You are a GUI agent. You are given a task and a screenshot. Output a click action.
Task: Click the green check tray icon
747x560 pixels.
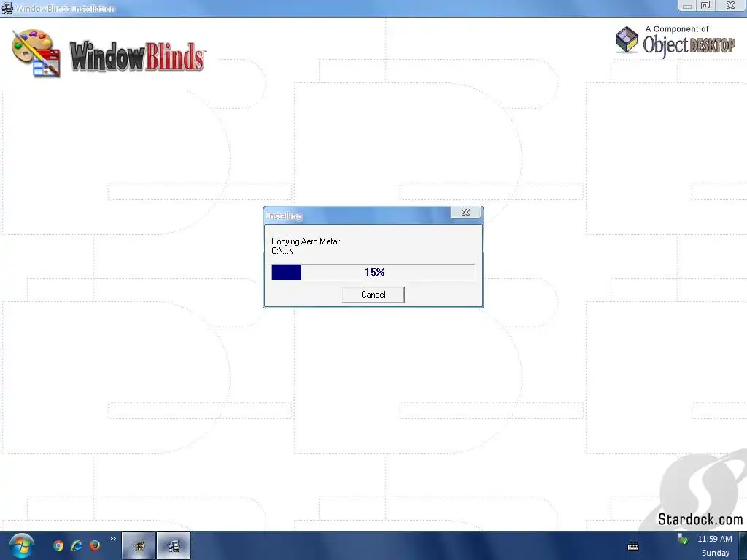pos(682,539)
